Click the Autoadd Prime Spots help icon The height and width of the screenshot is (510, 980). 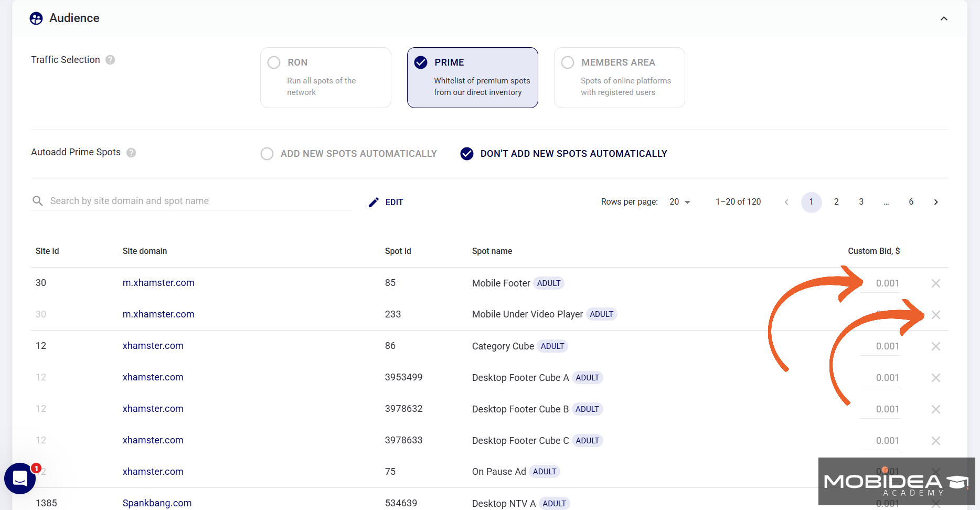[x=131, y=152]
